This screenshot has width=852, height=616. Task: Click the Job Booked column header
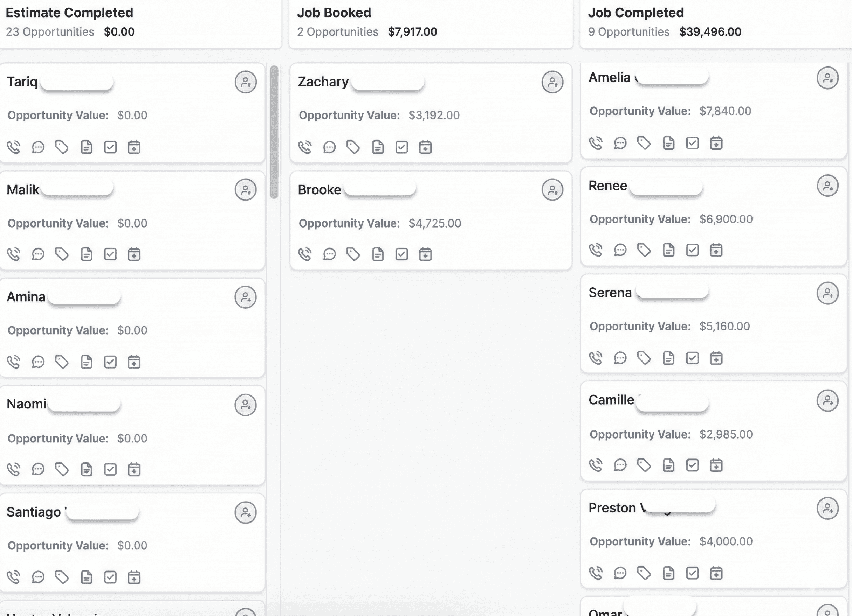tap(334, 13)
